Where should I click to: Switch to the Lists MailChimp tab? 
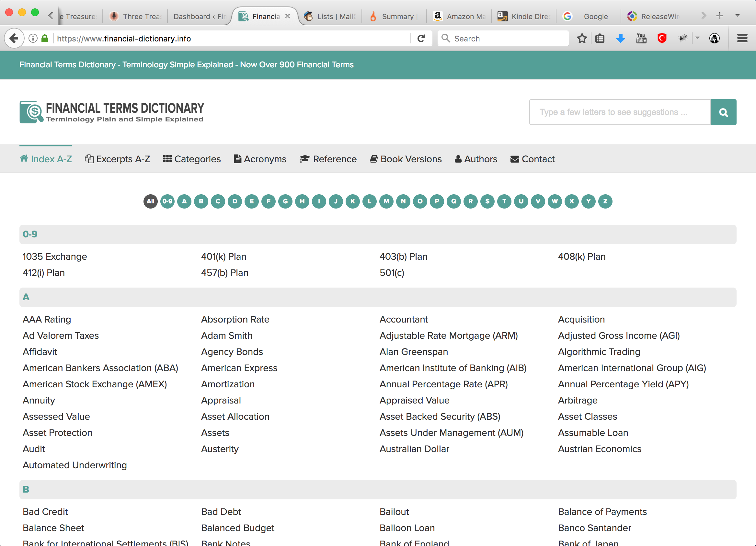pyautogui.click(x=329, y=16)
